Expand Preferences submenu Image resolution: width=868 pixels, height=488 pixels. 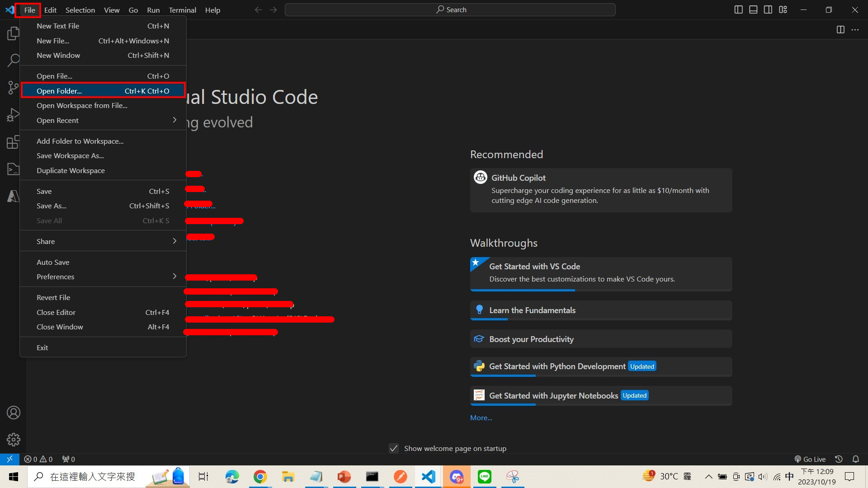(x=103, y=277)
